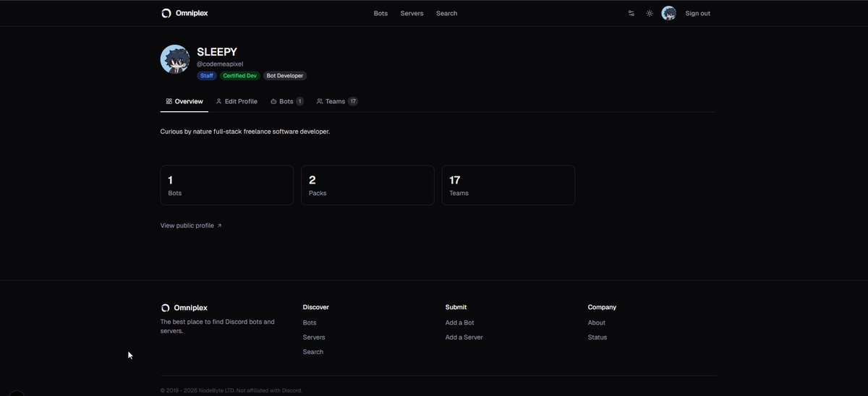
Task: Open the preferences sliders icon in header
Action: [631, 13]
